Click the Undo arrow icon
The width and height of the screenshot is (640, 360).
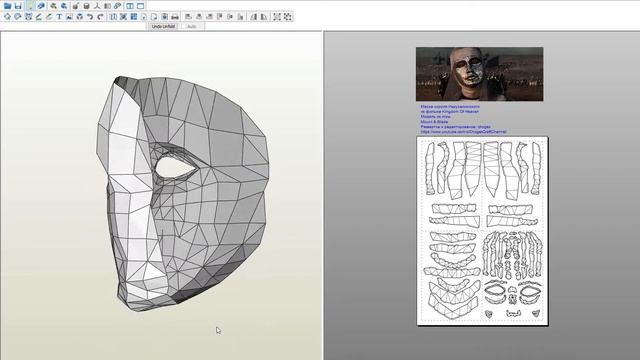point(90,17)
